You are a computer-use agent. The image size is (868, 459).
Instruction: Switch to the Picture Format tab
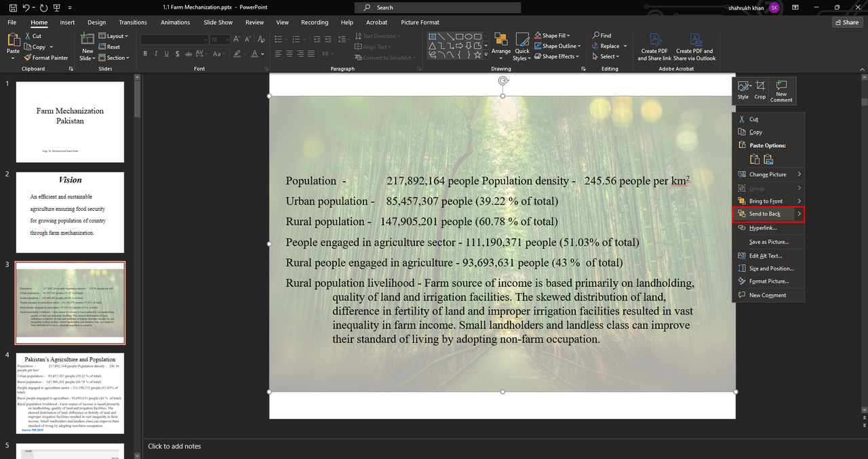click(420, 22)
